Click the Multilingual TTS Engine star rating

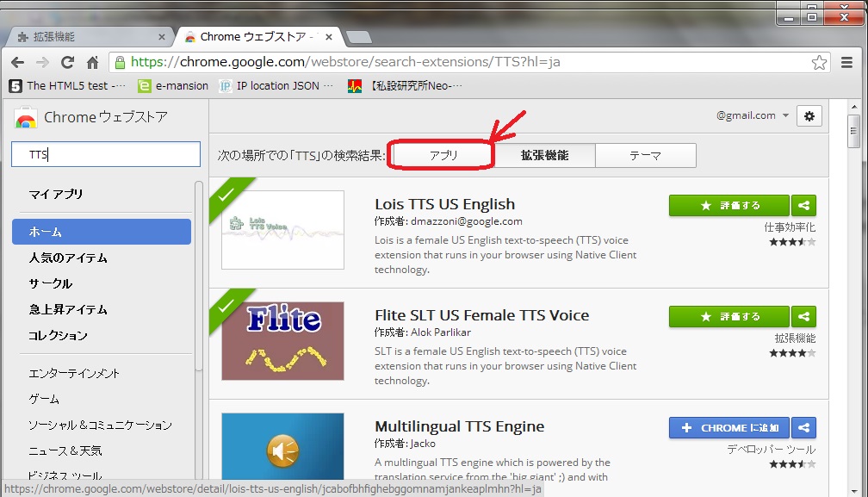tap(792, 464)
